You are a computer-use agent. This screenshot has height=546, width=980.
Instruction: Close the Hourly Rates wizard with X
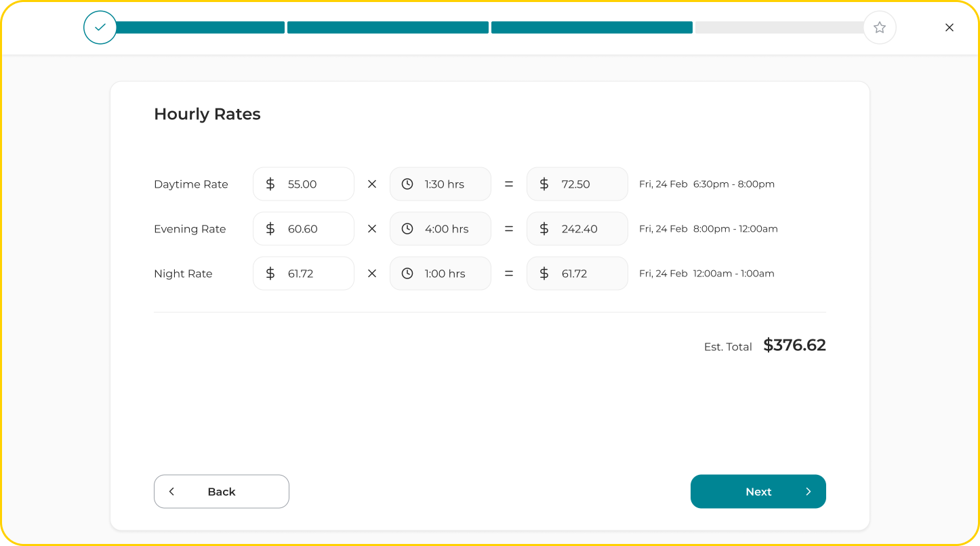pyautogui.click(x=950, y=28)
